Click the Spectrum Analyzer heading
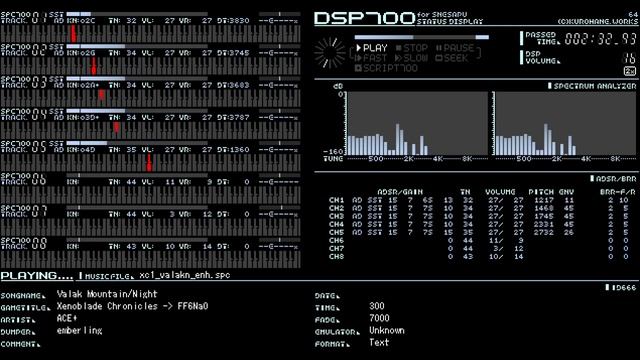Screen dimensions: 640x360 (592, 86)
